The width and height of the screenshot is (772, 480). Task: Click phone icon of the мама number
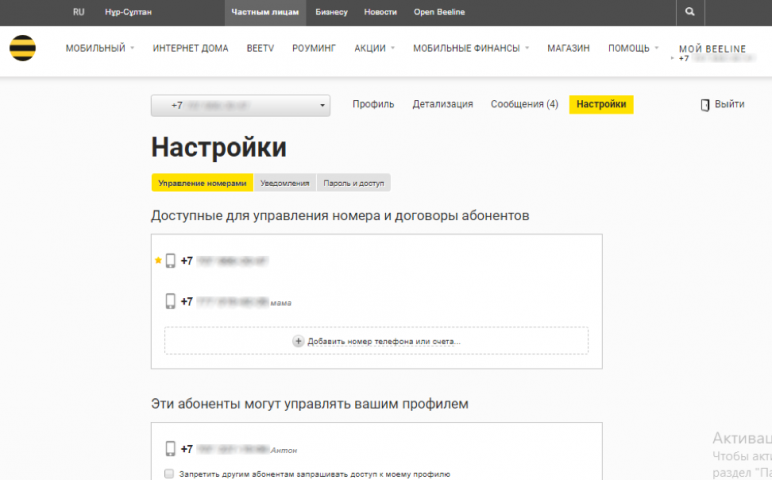171,301
